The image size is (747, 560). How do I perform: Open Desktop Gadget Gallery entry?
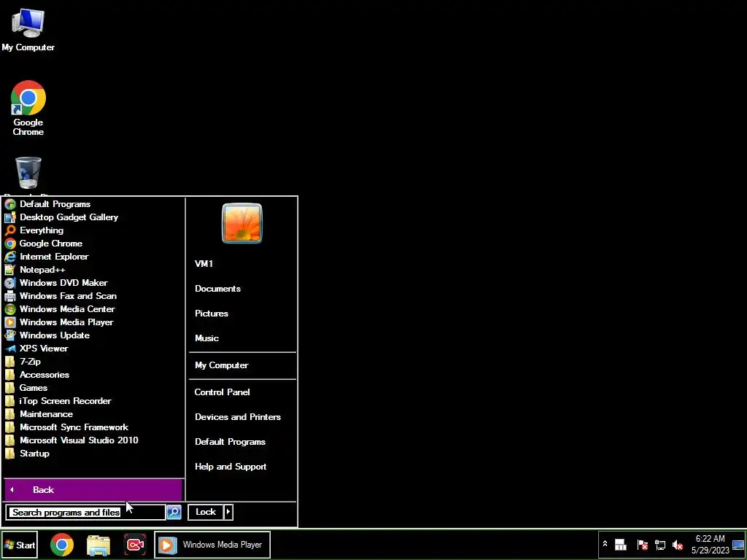tap(94, 217)
